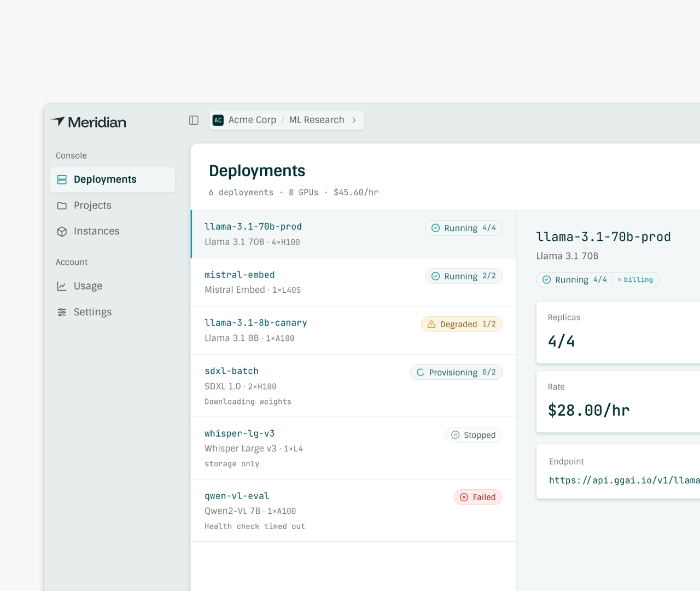The image size is (700, 591).
Task: Click the Replicas 4/4 card
Action: (619, 332)
